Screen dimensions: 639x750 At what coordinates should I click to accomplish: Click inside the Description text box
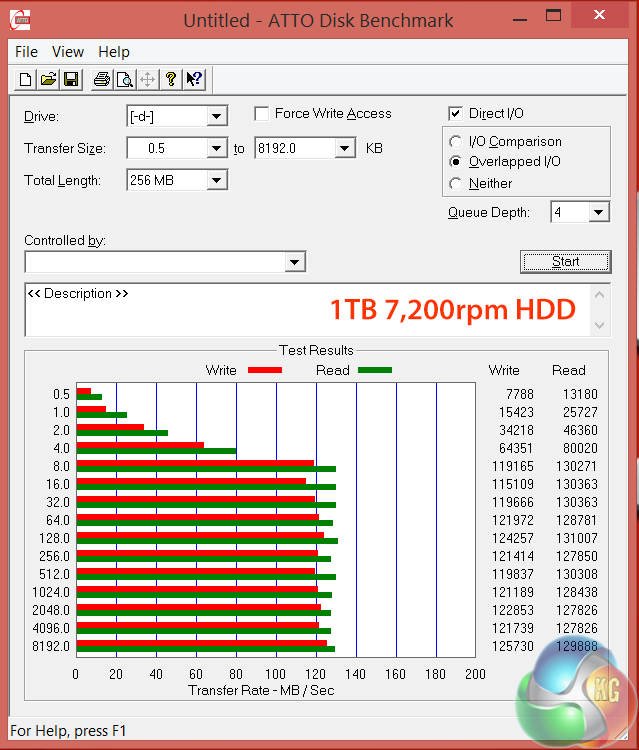tap(307, 310)
